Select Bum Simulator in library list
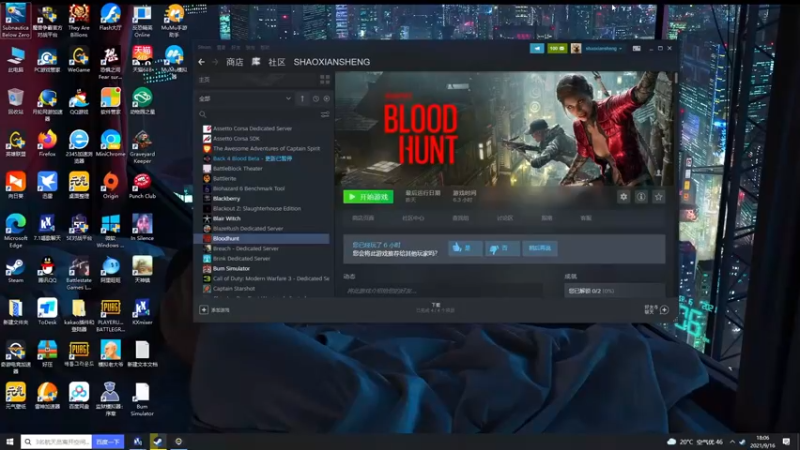 click(x=231, y=268)
